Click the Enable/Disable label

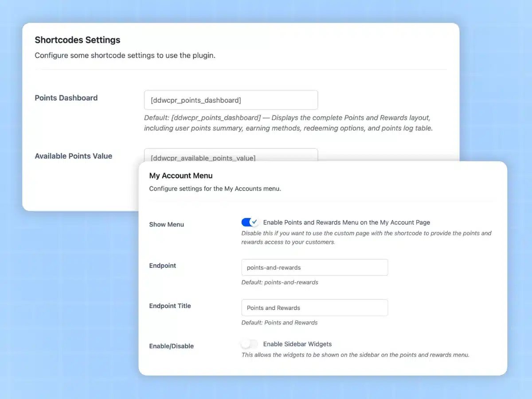[x=171, y=346]
